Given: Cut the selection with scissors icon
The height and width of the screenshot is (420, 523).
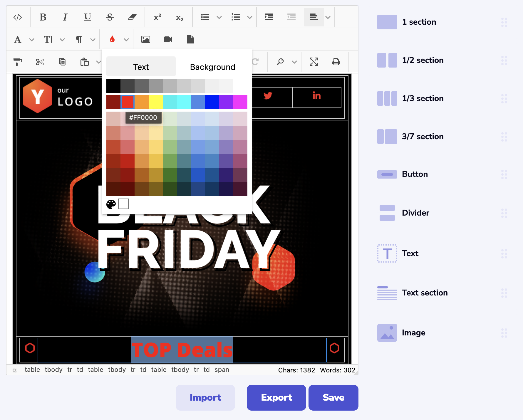Looking at the screenshot, I should [x=40, y=62].
